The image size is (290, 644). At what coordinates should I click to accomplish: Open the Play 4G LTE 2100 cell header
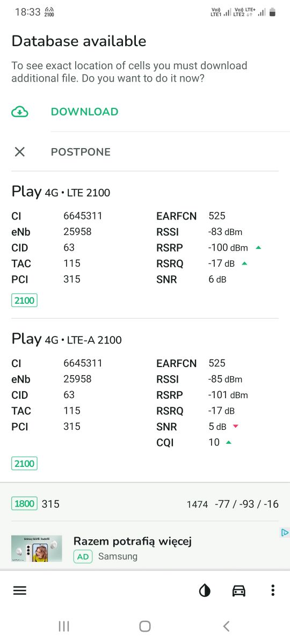point(61,192)
